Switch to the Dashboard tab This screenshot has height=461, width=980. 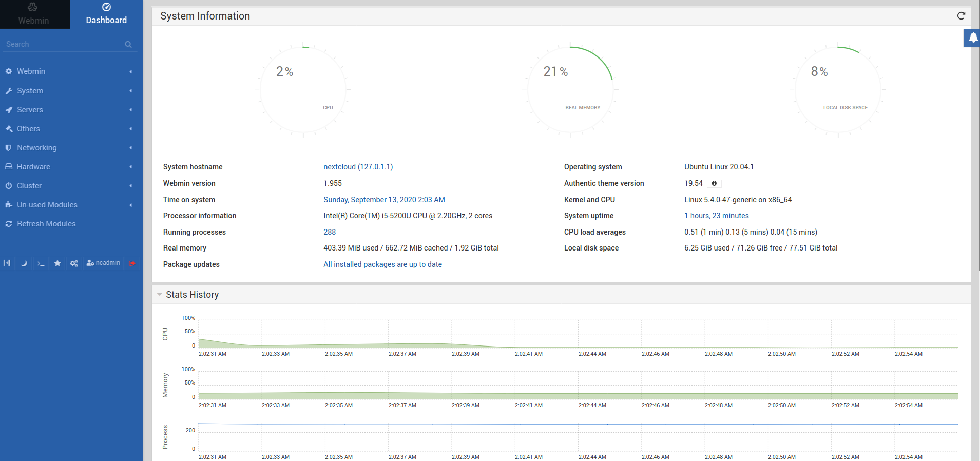click(106, 14)
